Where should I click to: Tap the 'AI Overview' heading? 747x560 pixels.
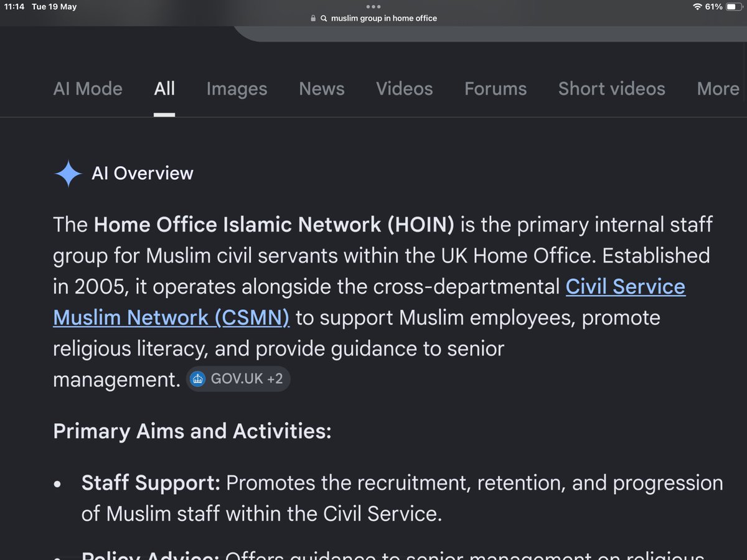[x=143, y=174]
